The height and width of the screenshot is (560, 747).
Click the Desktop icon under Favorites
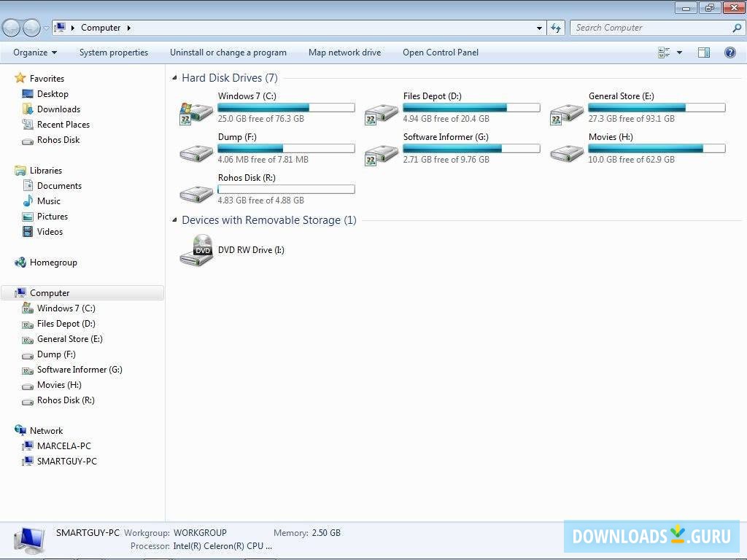click(28, 94)
